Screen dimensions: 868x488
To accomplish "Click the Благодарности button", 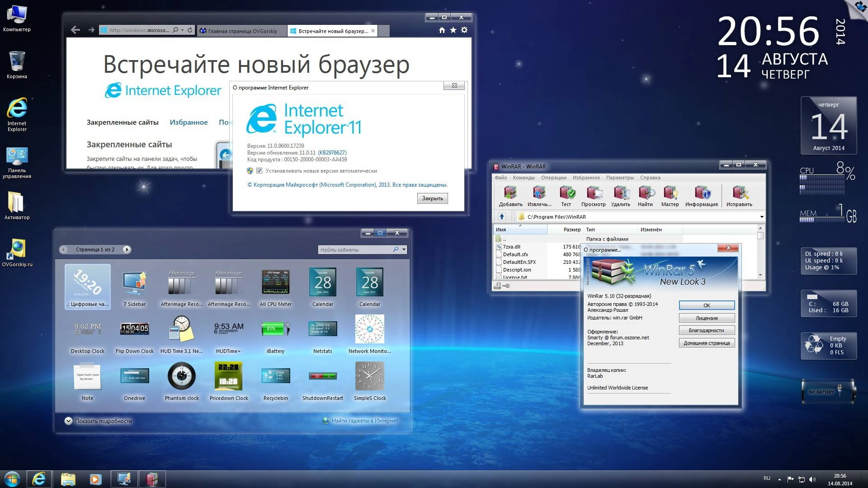I will coord(707,330).
